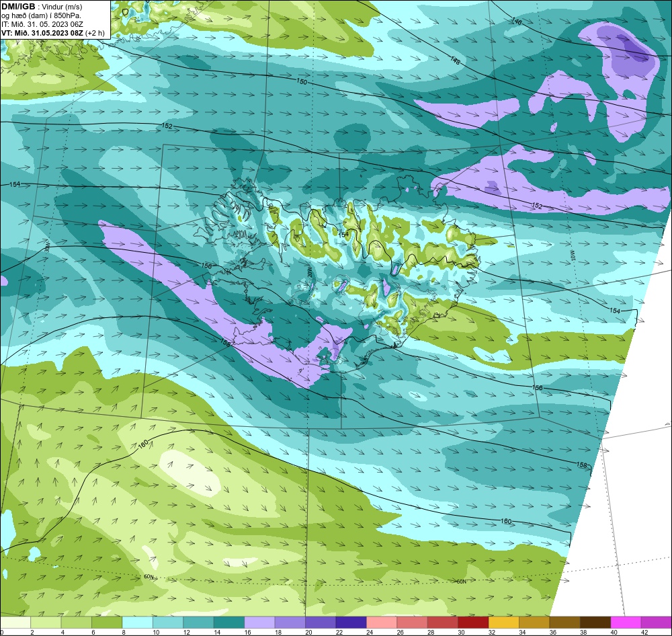The height and width of the screenshot is (636, 672).
Task: Choose the dark indigo 22–24 m/s swatch
Action: pyautogui.click(x=351, y=623)
